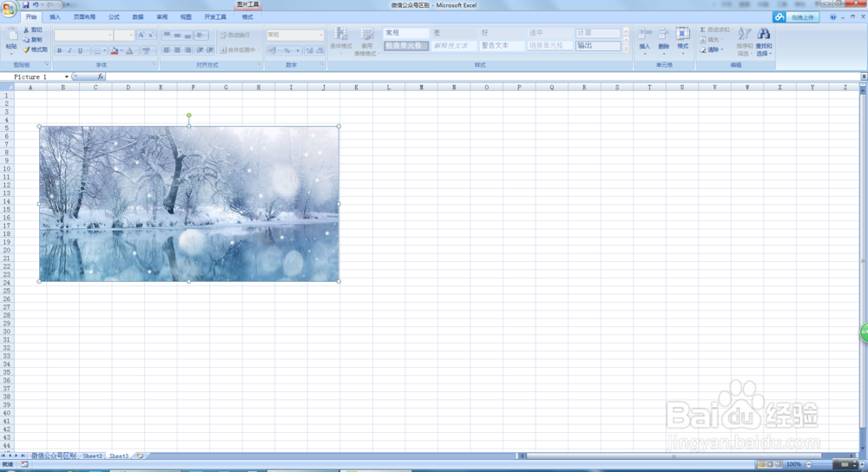Image resolution: width=868 pixels, height=472 pixels.
Task: Switch to the Sheet2 worksheet tab
Action: pos(93,456)
